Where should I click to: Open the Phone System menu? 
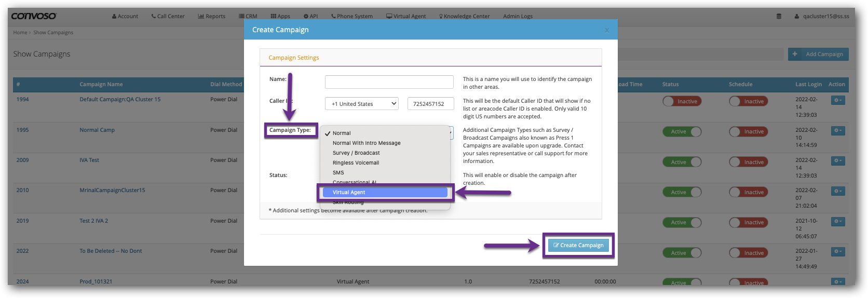(x=351, y=16)
